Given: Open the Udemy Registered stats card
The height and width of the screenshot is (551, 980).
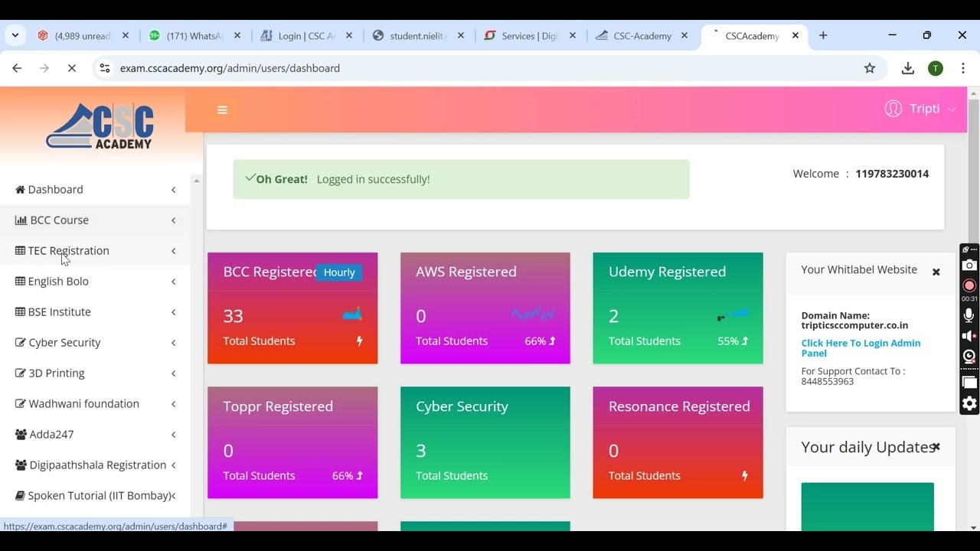Looking at the screenshot, I should [678, 308].
